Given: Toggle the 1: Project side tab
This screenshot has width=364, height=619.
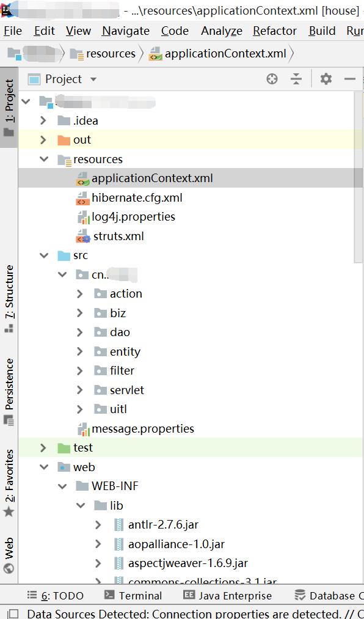Looking at the screenshot, I should [9, 108].
